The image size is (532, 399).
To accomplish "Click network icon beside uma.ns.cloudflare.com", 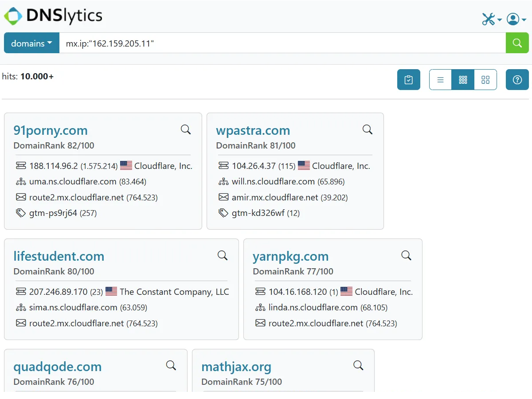I will [21, 181].
